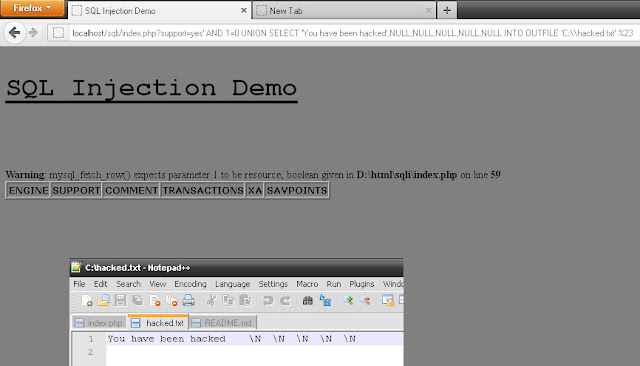The height and width of the screenshot is (366, 640).
Task: Click the Synchronize scrolling icon
Action: pos(387,301)
